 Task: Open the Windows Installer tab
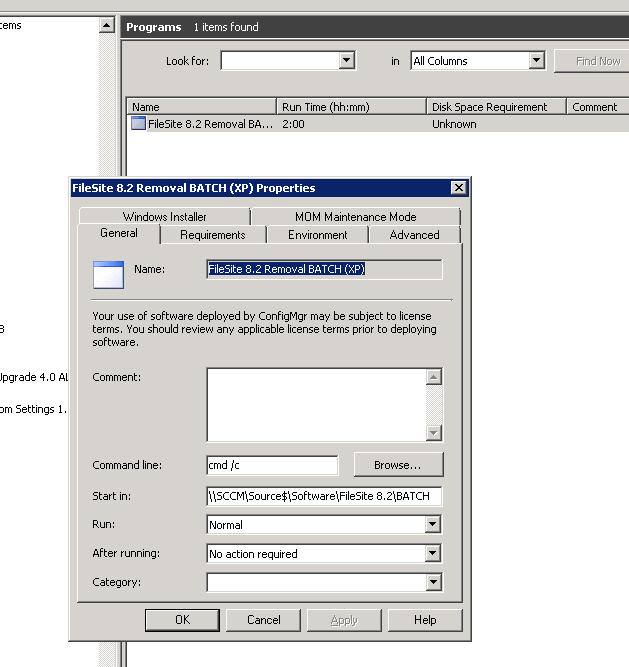tap(164, 216)
